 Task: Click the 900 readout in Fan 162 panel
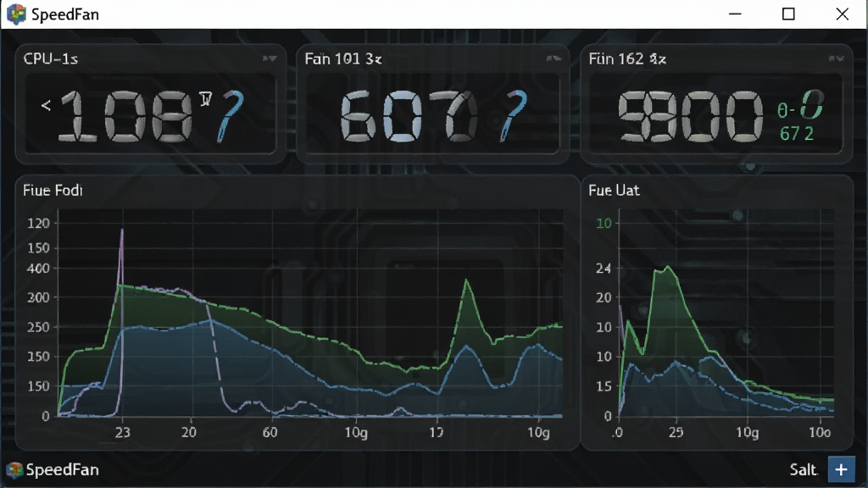pos(691,117)
